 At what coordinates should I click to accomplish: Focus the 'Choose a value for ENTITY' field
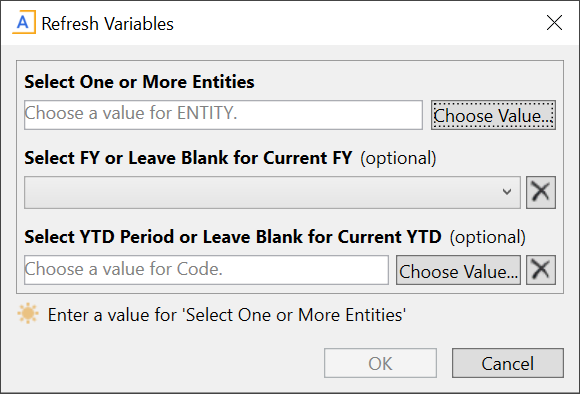point(223,115)
